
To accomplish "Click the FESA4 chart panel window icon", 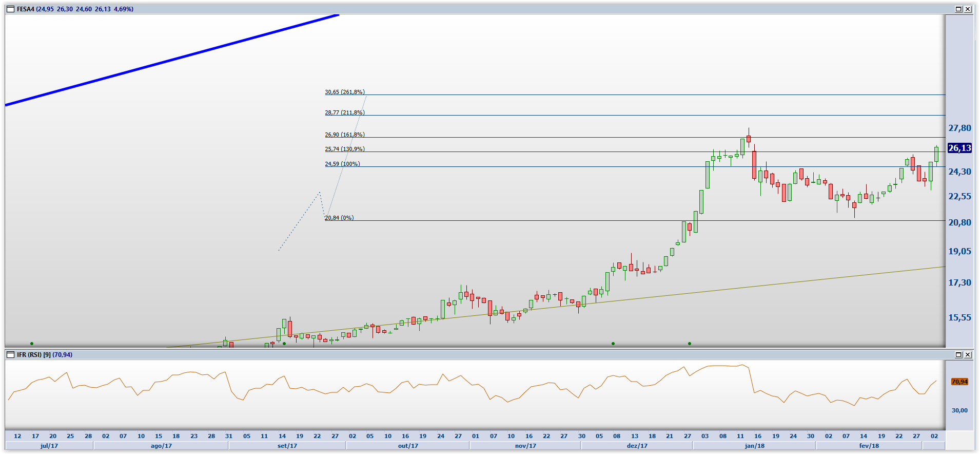I will [10, 9].
